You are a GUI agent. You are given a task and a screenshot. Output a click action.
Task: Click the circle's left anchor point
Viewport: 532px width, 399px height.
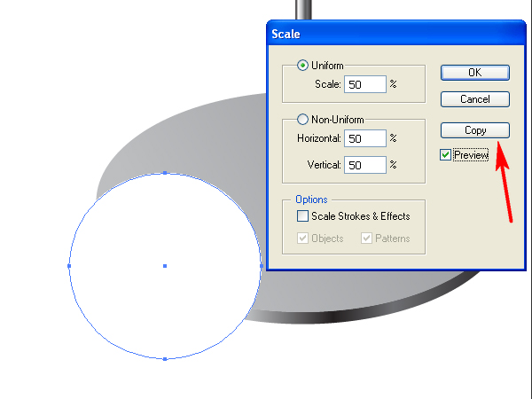coord(69,266)
